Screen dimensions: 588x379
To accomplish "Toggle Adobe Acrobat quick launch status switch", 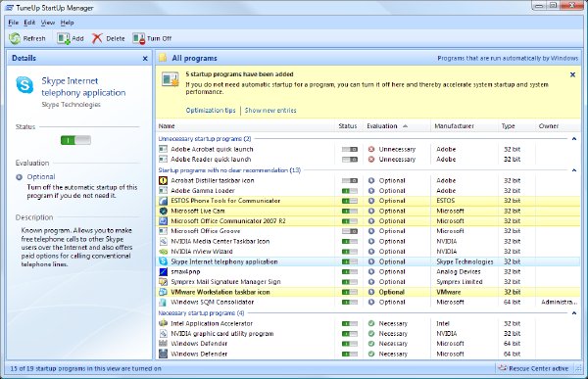I will [x=350, y=149].
